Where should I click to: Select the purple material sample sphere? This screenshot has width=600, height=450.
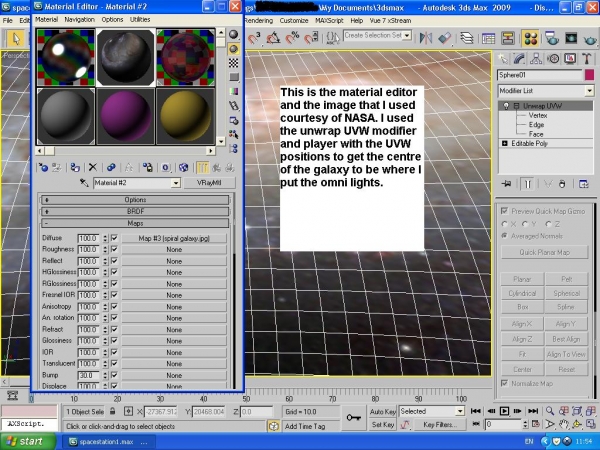click(x=126, y=116)
